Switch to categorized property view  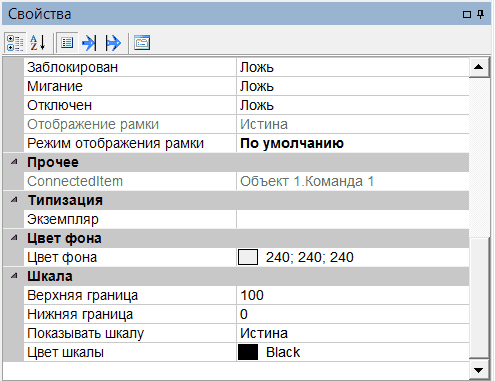(x=15, y=43)
